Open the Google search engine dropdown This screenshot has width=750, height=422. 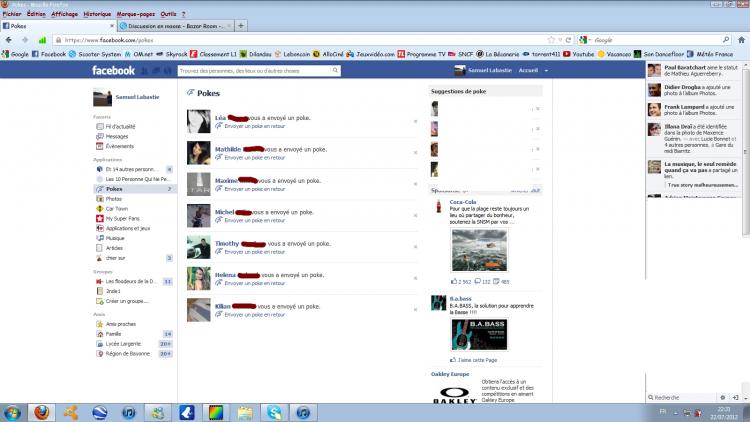click(x=591, y=40)
